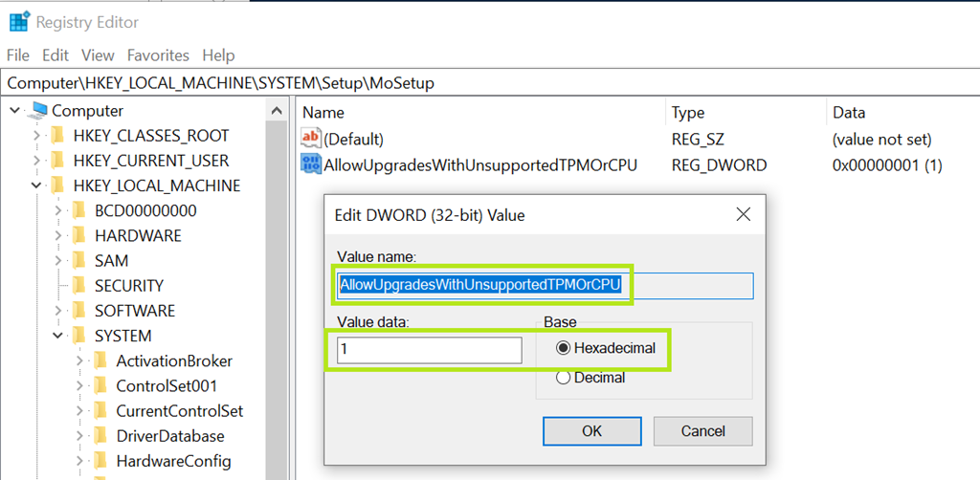The height and width of the screenshot is (480, 980).
Task: Open the Favorites menu
Action: pyautogui.click(x=158, y=55)
